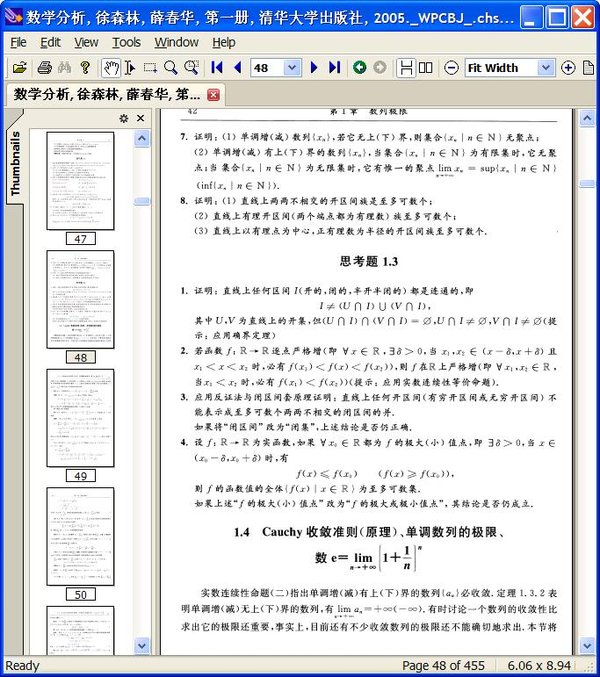Open the Tools menu
This screenshot has height=677, width=600.
tap(126, 43)
